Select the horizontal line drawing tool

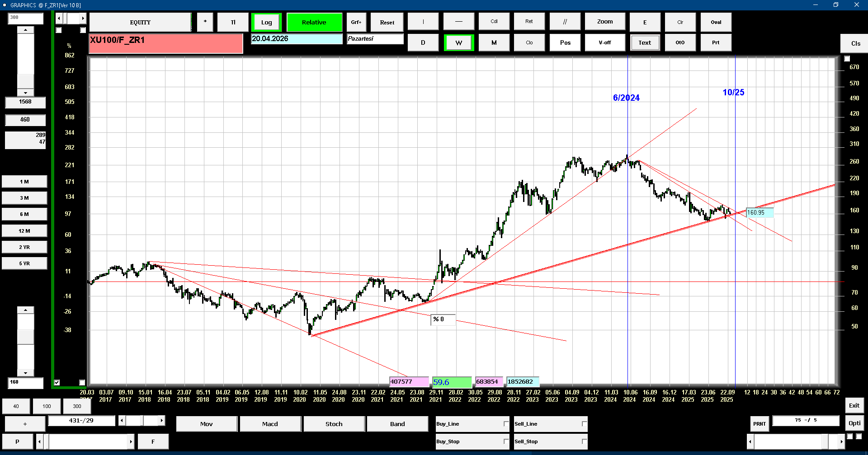[459, 21]
